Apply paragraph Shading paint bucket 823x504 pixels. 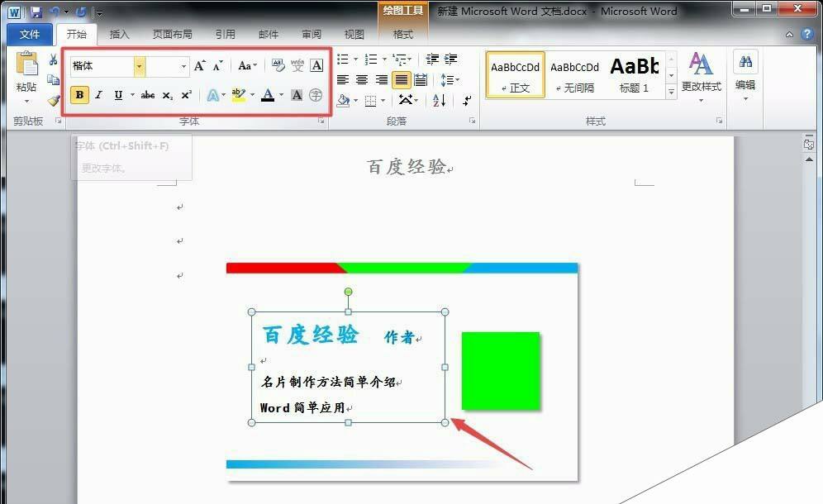[x=343, y=100]
